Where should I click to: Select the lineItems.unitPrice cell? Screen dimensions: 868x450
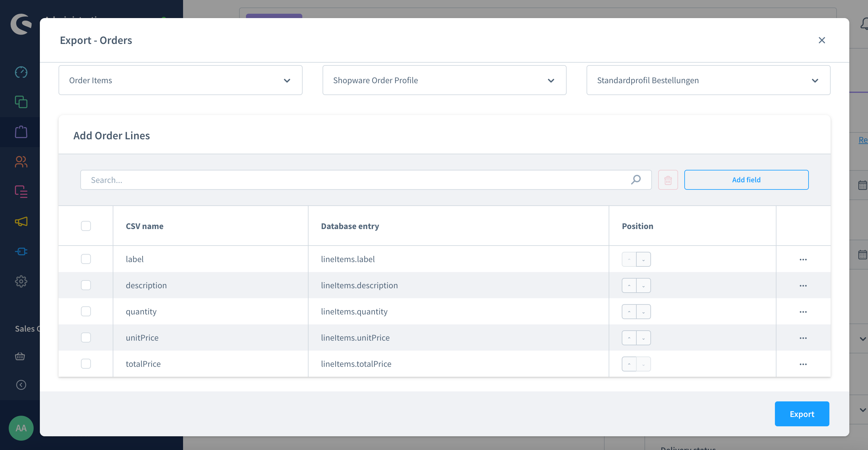click(458, 338)
